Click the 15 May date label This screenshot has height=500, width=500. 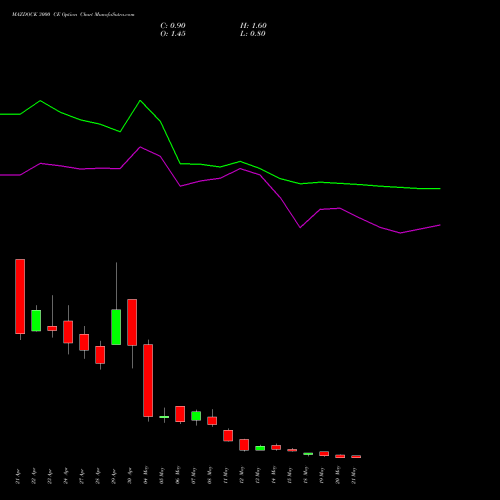coord(290,475)
